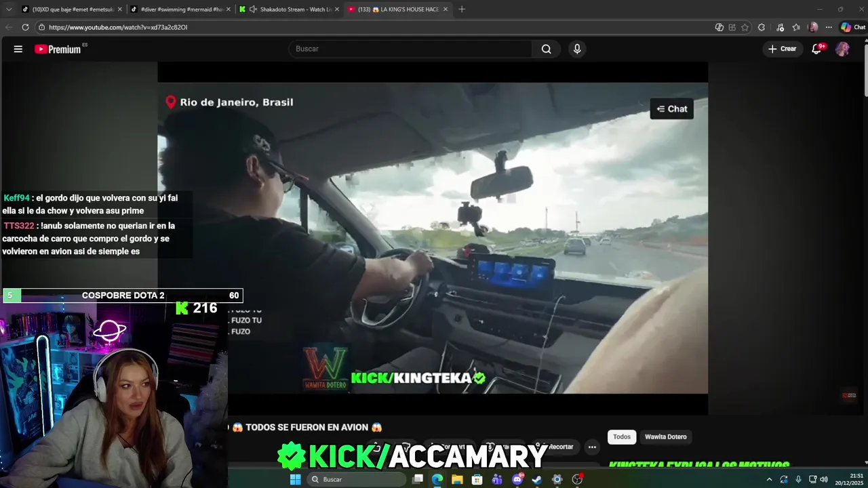868x488 pixels.
Task: Open the YouTube hamburger guide menu
Action: point(18,49)
